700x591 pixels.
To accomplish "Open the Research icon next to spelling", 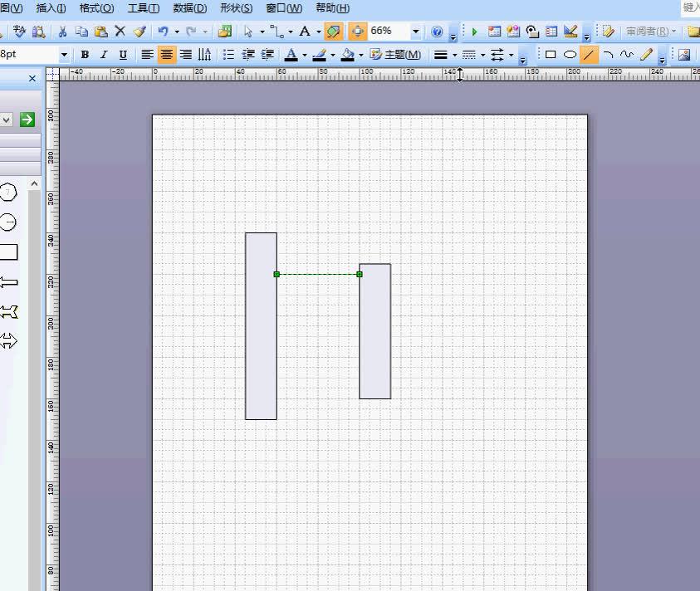I will [39, 32].
